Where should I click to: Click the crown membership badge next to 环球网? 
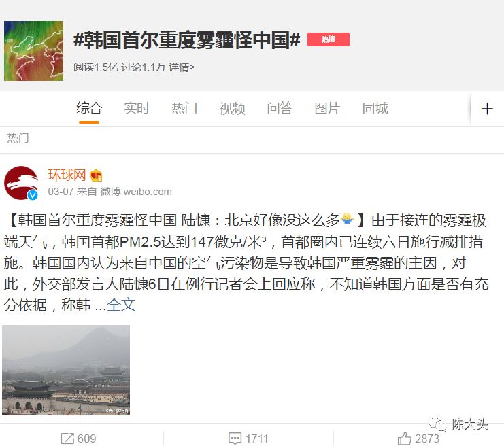[96, 175]
